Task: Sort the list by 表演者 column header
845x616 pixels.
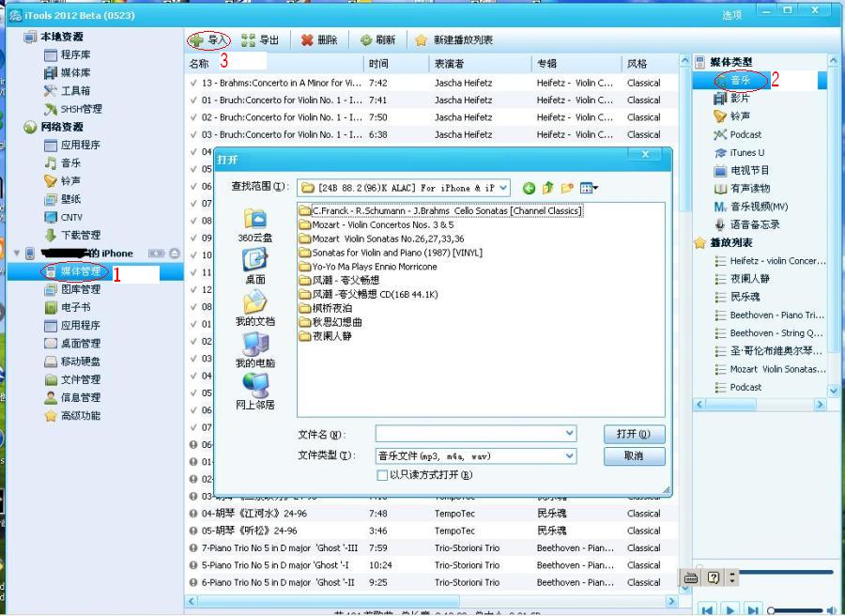Action: coord(480,64)
